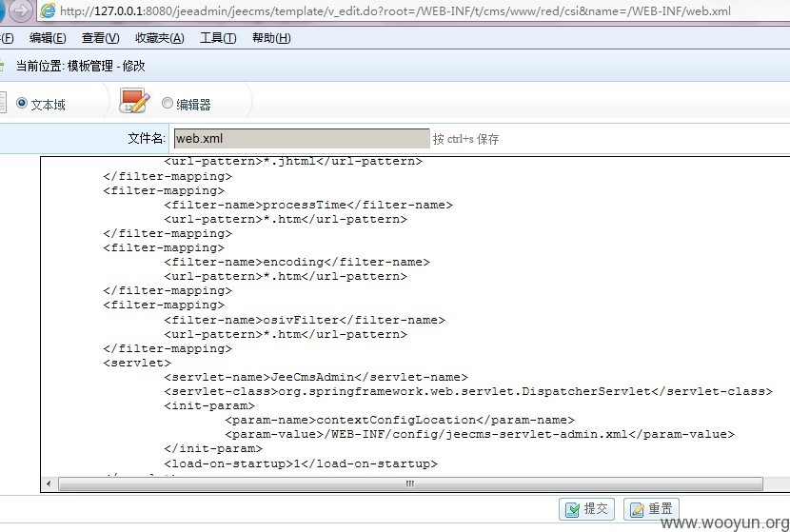790x532 pixels.
Task: Click the JeeCmsAdmin servlet-name line
Action: coord(316,377)
